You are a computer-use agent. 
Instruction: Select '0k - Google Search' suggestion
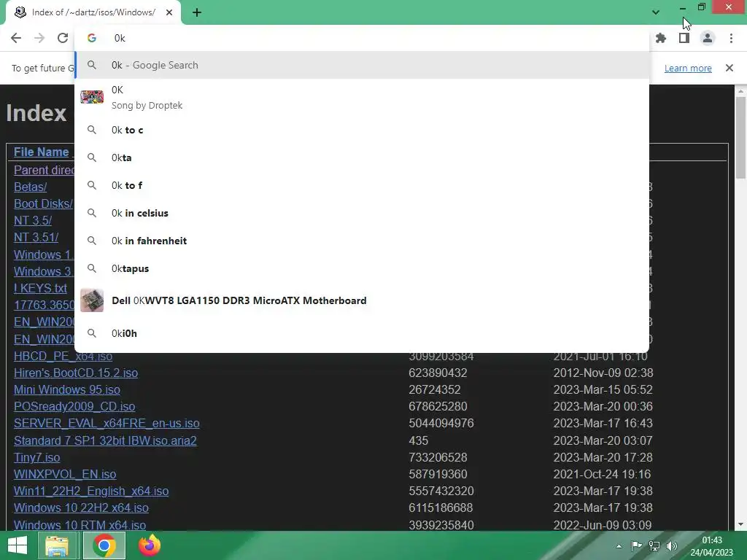(x=362, y=65)
